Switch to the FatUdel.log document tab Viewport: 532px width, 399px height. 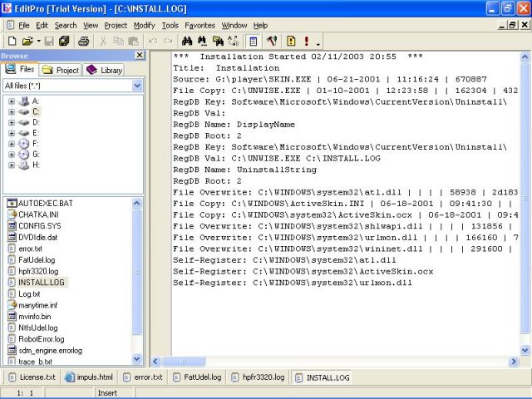coord(197,377)
